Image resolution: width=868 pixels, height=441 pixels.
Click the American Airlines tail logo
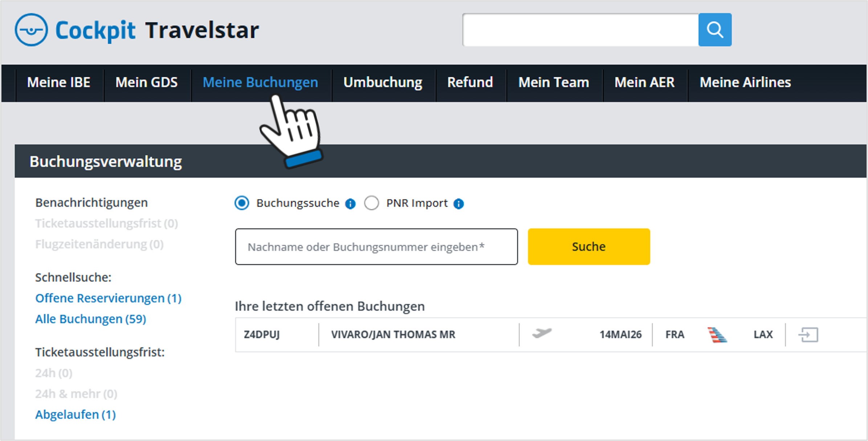click(717, 335)
